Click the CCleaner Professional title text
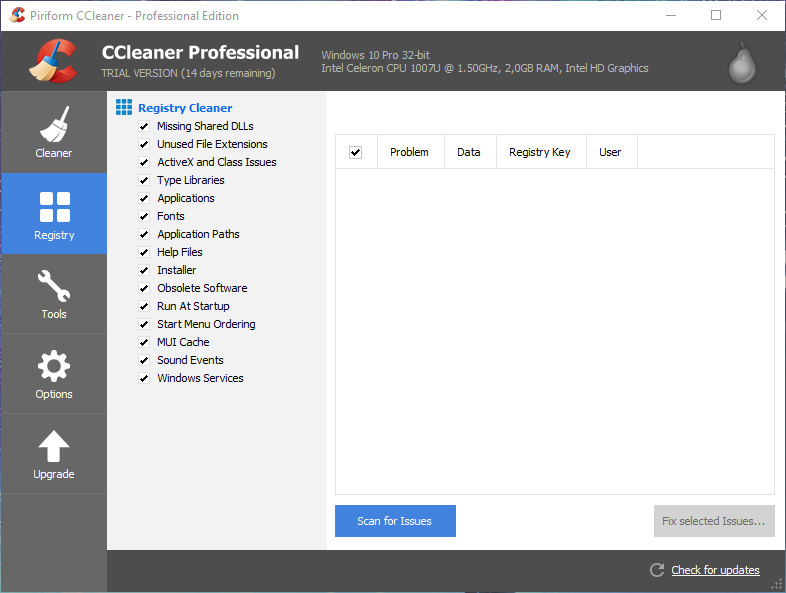The image size is (786, 593). (200, 52)
